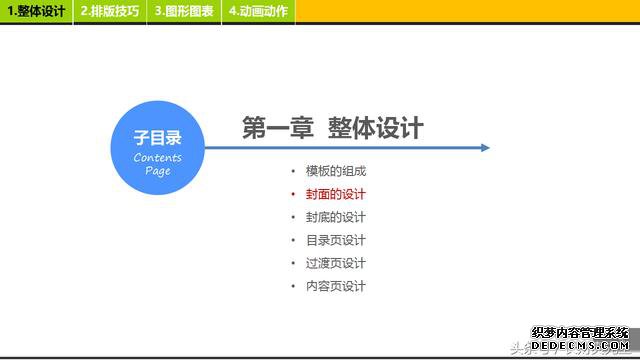Switch to the 2.排版技巧 tab

pyautogui.click(x=110, y=11)
